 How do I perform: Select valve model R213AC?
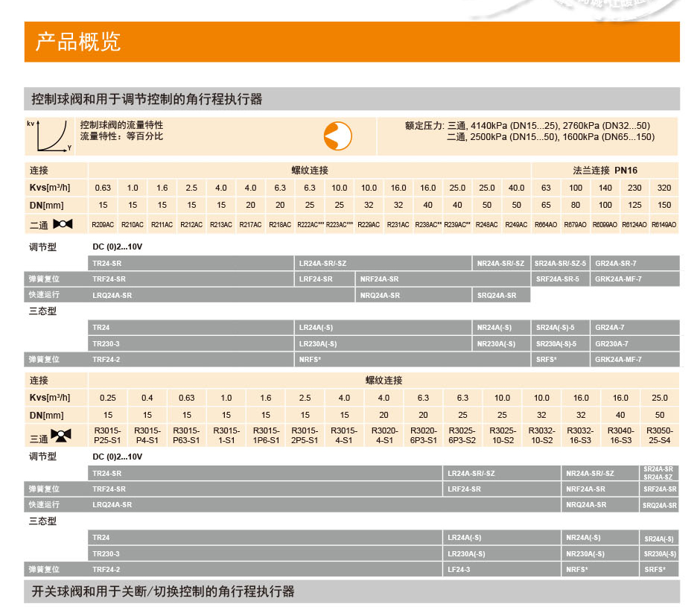(x=221, y=225)
